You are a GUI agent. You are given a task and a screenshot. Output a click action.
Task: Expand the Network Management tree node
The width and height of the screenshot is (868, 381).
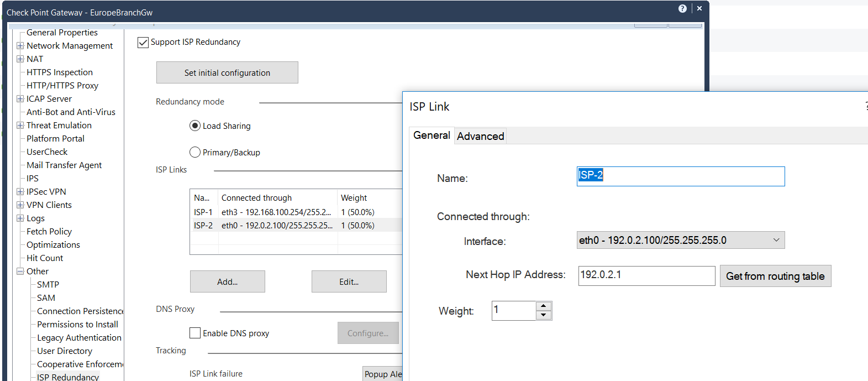coord(20,46)
